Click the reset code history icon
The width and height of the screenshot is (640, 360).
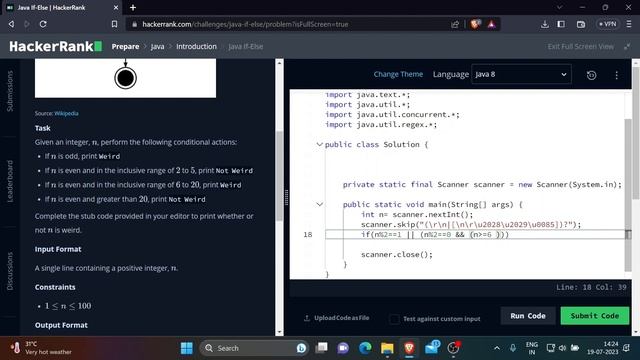tap(591, 75)
